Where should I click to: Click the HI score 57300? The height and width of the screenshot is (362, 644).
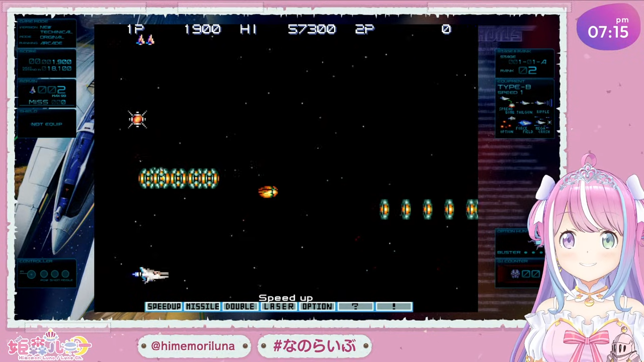coord(311,29)
